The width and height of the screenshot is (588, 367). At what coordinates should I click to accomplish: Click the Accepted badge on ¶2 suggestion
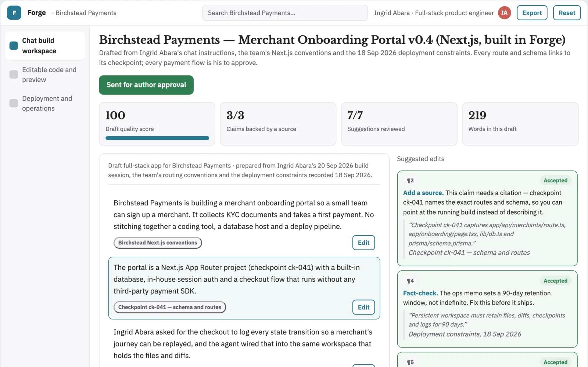555,180
